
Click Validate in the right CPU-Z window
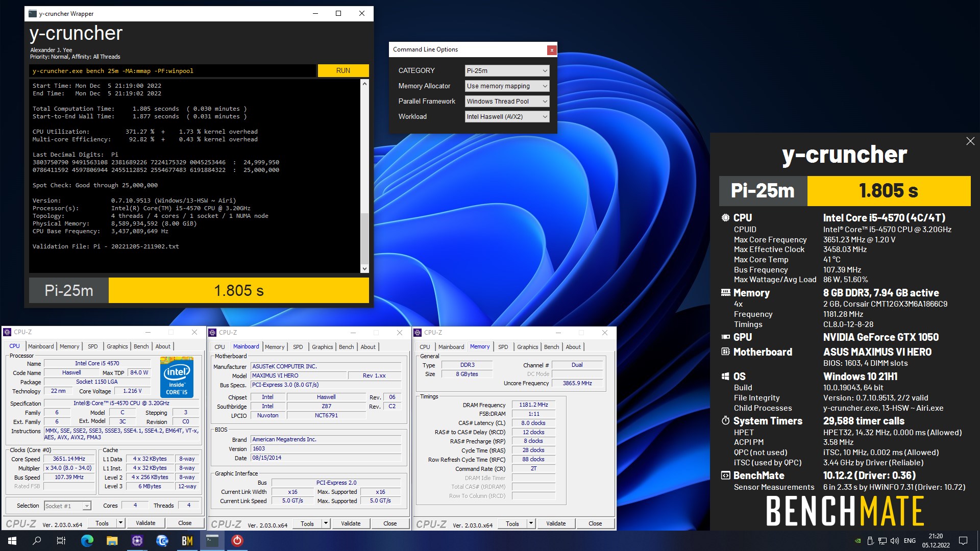(x=556, y=523)
